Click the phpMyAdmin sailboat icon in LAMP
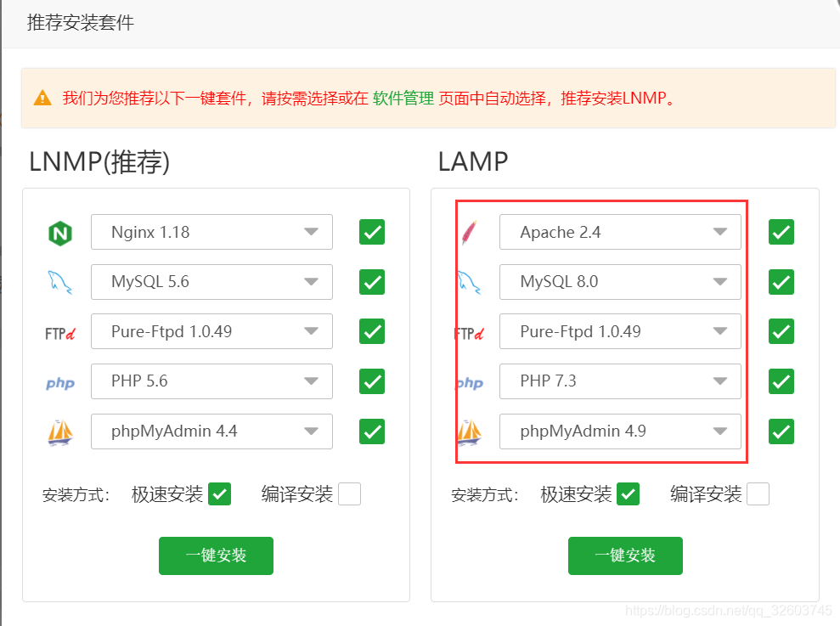The height and width of the screenshot is (626, 840). 470,432
